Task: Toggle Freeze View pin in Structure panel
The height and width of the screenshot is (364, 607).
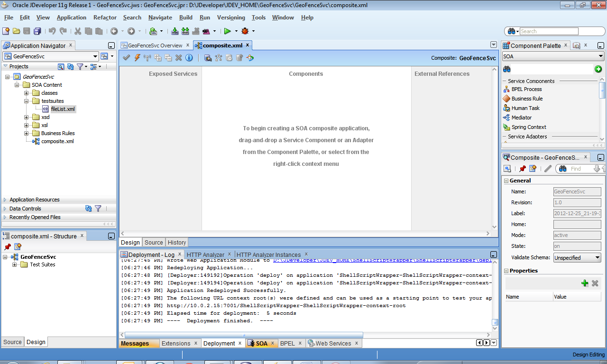Action: pos(7,246)
